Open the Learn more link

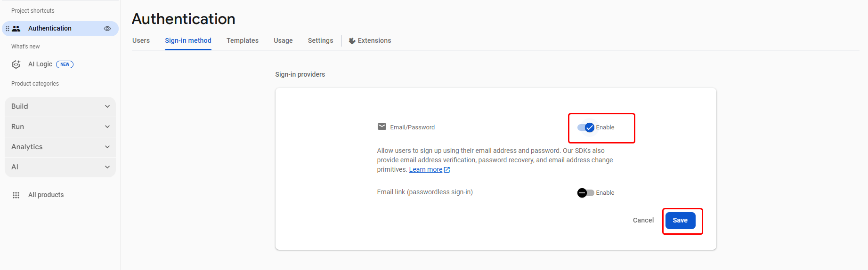[425, 170]
